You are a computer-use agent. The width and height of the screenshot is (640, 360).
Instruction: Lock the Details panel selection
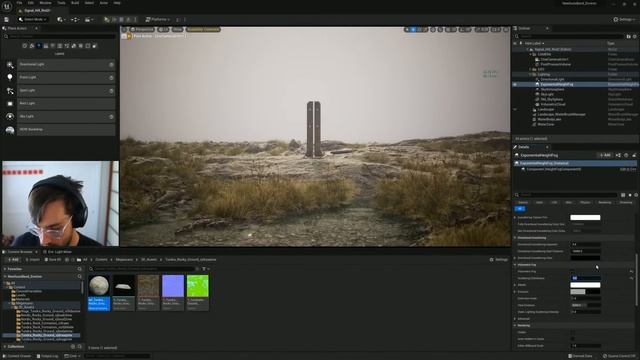click(634, 155)
